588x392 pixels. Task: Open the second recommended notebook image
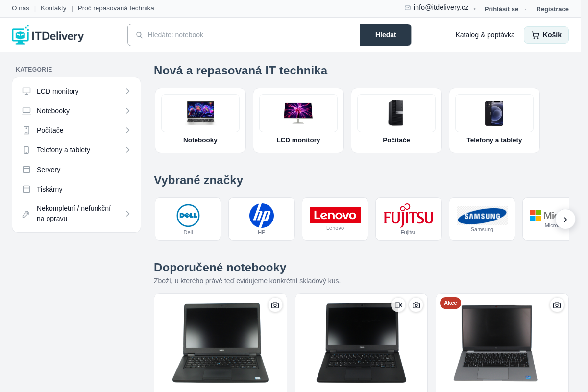click(x=361, y=343)
